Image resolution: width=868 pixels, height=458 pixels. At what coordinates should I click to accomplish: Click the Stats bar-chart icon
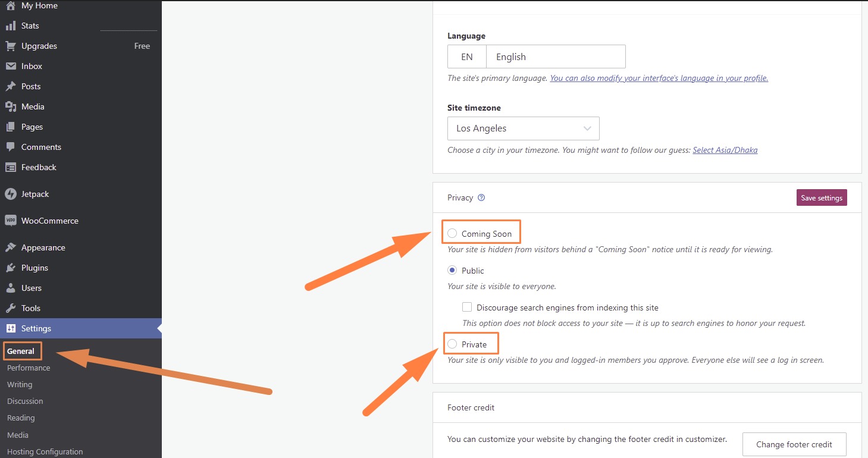[x=12, y=26]
